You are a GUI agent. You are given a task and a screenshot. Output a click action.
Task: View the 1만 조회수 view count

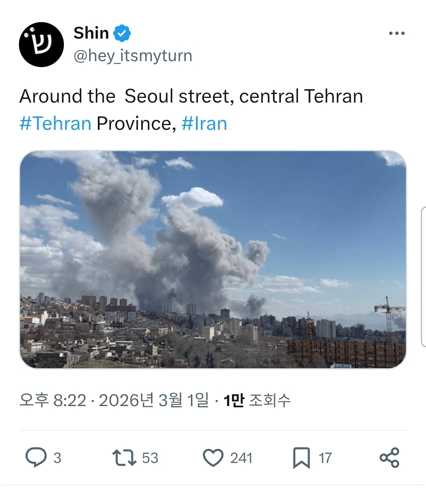(257, 401)
